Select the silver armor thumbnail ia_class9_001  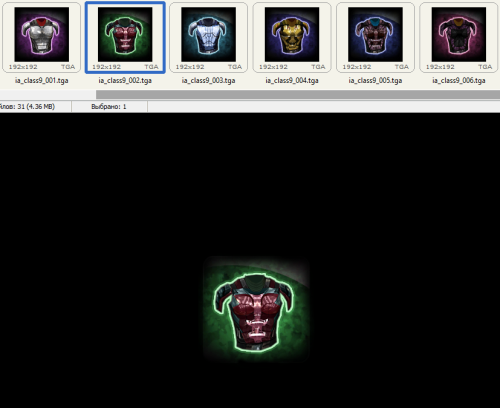42,34
